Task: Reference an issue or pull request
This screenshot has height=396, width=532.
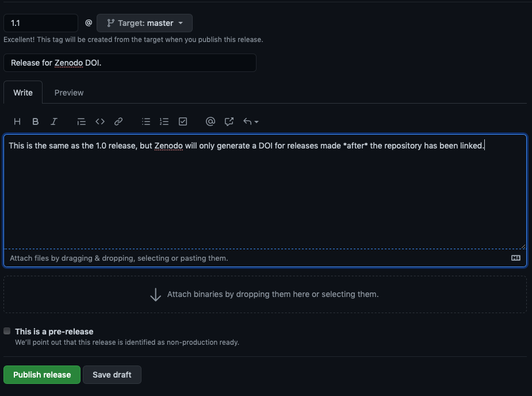Action: pyautogui.click(x=229, y=121)
